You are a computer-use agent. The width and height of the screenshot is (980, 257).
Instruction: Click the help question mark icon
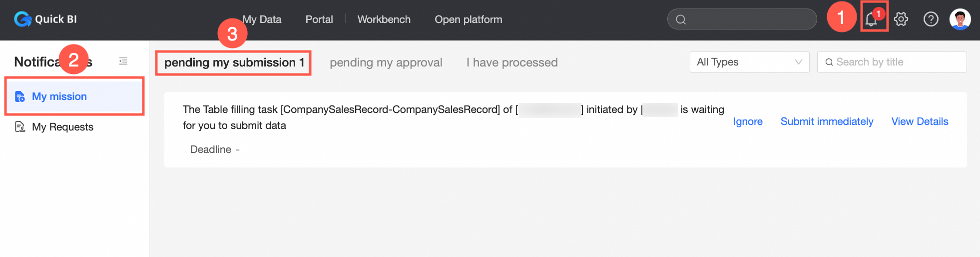931,19
